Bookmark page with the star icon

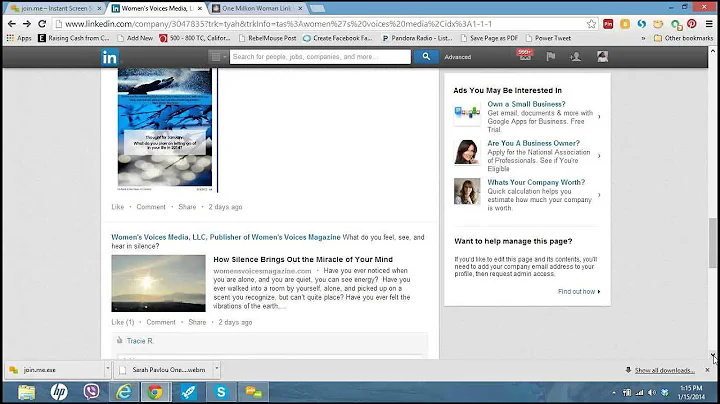pyautogui.click(x=591, y=24)
